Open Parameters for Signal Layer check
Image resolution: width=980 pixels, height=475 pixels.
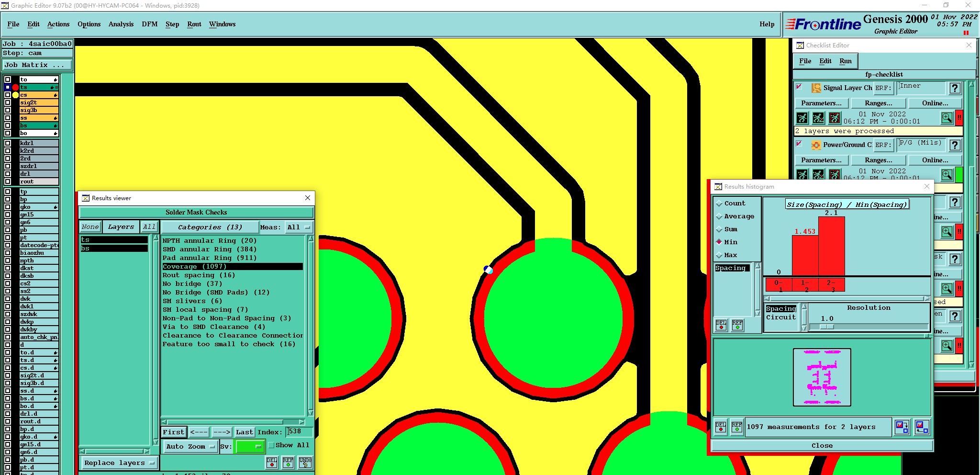pyautogui.click(x=821, y=103)
